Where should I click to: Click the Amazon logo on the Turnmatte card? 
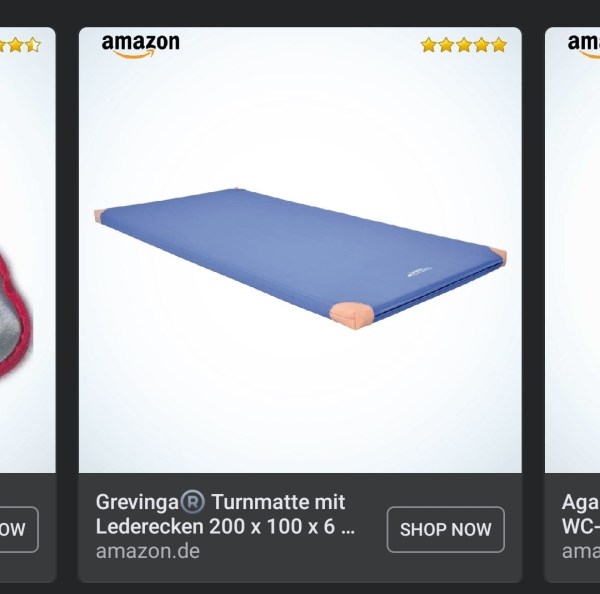(x=140, y=46)
